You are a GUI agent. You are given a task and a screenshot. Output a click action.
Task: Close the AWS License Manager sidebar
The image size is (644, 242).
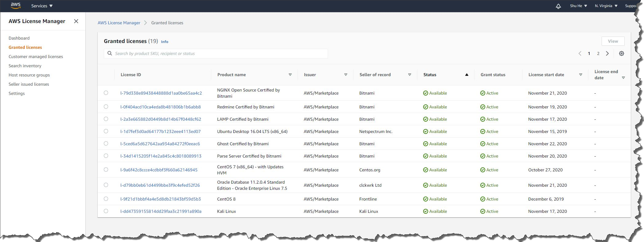[76, 21]
